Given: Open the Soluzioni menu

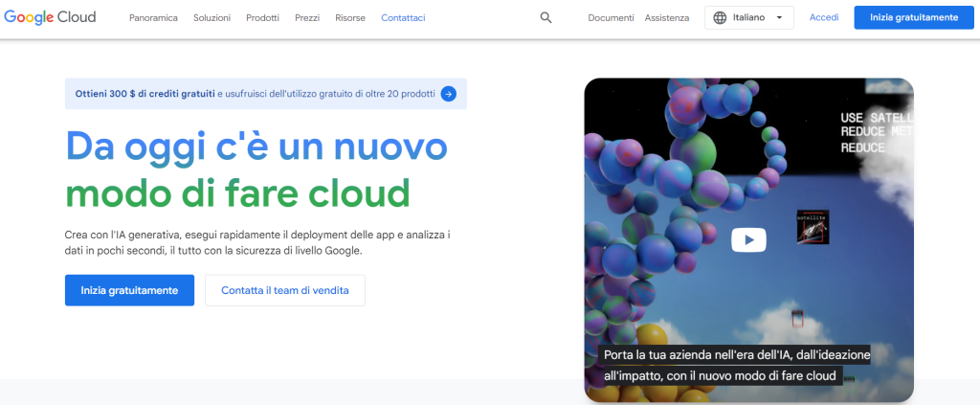Looking at the screenshot, I should point(212,18).
